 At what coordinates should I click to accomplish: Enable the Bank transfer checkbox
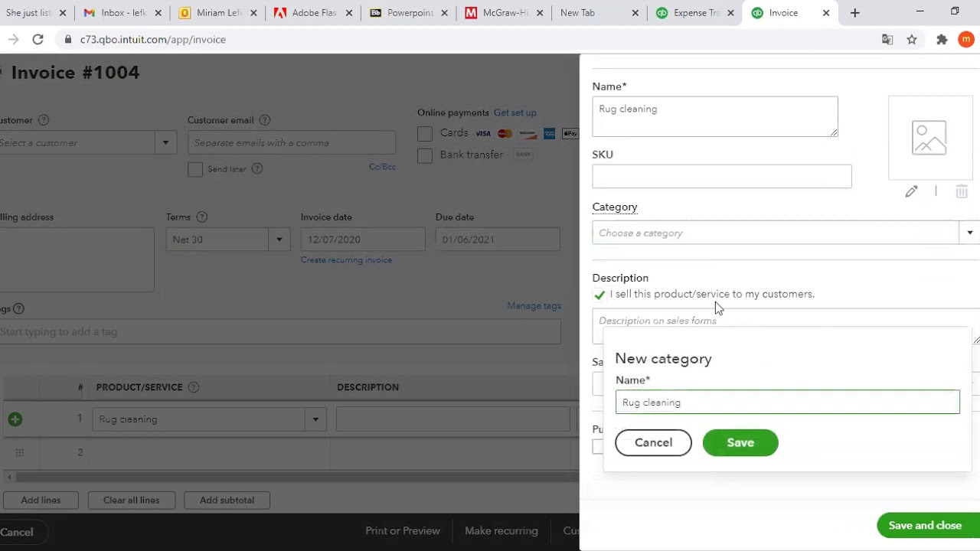(x=425, y=155)
